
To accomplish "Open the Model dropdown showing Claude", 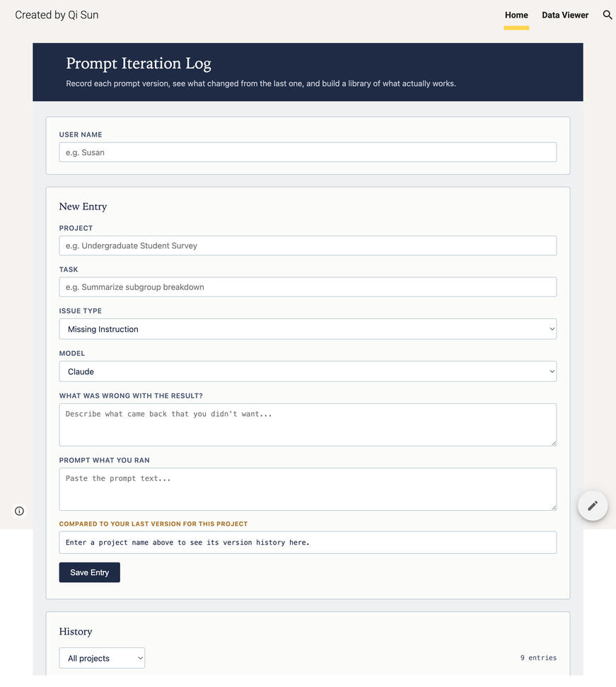I will click(308, 371).
